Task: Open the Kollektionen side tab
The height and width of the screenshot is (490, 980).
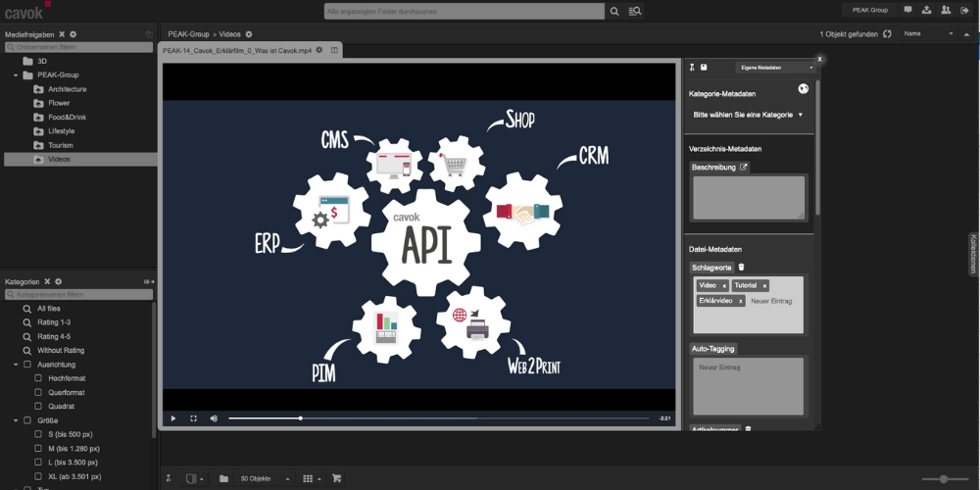Action: click(x=973, y=254)
